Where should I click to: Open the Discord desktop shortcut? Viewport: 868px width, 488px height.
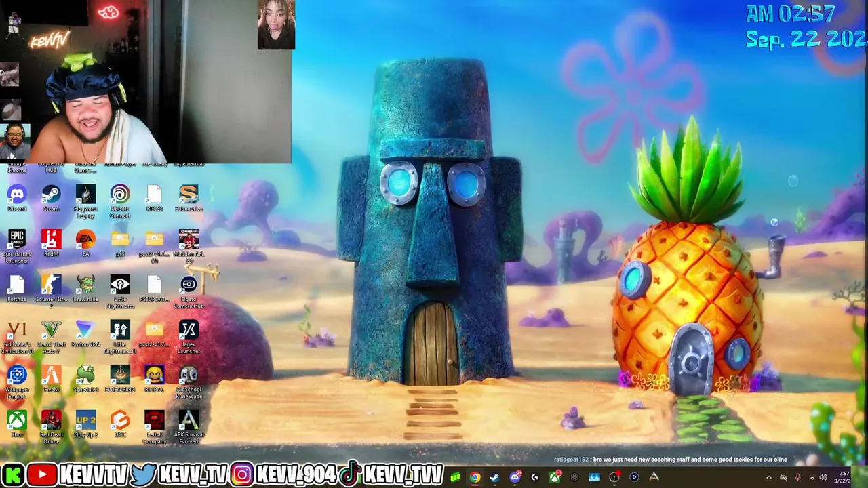point(17,198)
